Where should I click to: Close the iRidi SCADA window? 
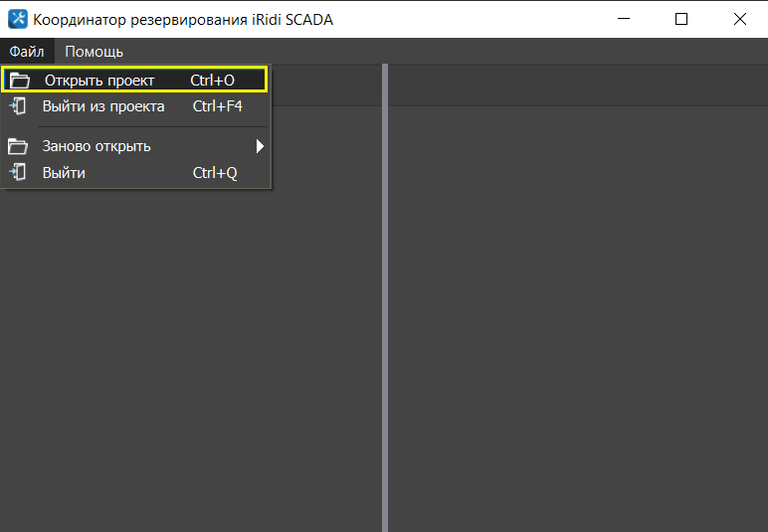pyautogui.click(x=739, y=19)
